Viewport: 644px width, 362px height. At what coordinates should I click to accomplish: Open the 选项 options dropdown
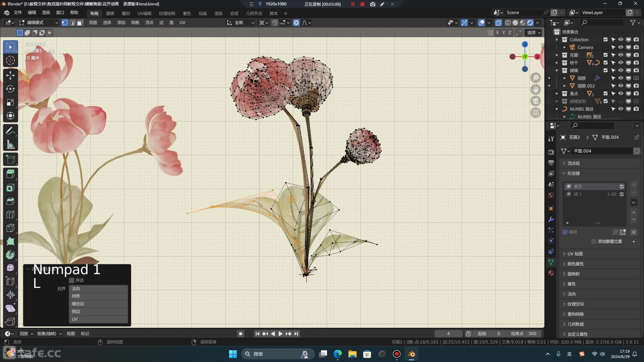pyautogui.click(x=534, y=33)
